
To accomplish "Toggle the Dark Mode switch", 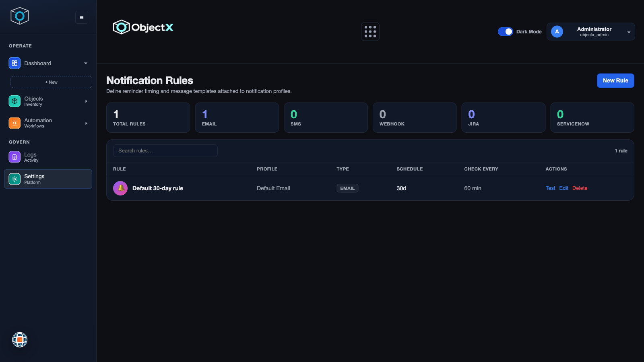I will click(x=506, y=31).
